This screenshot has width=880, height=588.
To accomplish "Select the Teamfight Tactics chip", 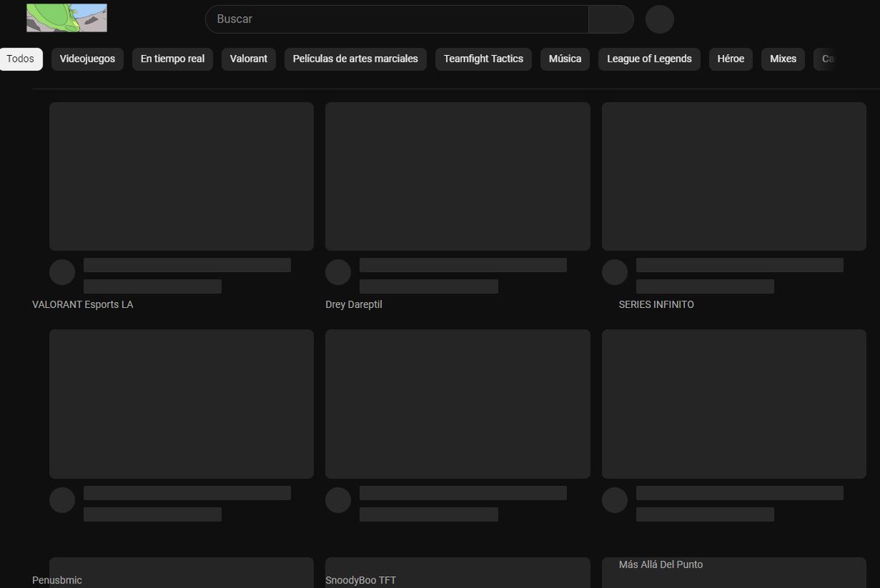I will [483, 59].
